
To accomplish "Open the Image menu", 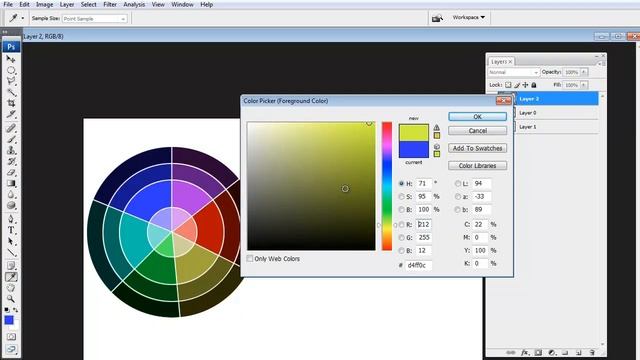I will click(44, 4).
